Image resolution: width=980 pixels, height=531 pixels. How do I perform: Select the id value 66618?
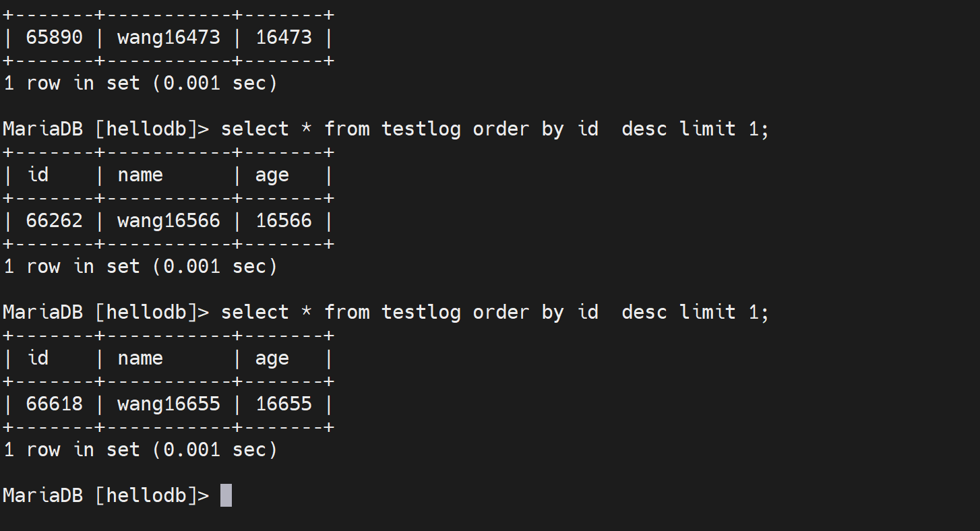click(54, 404)
